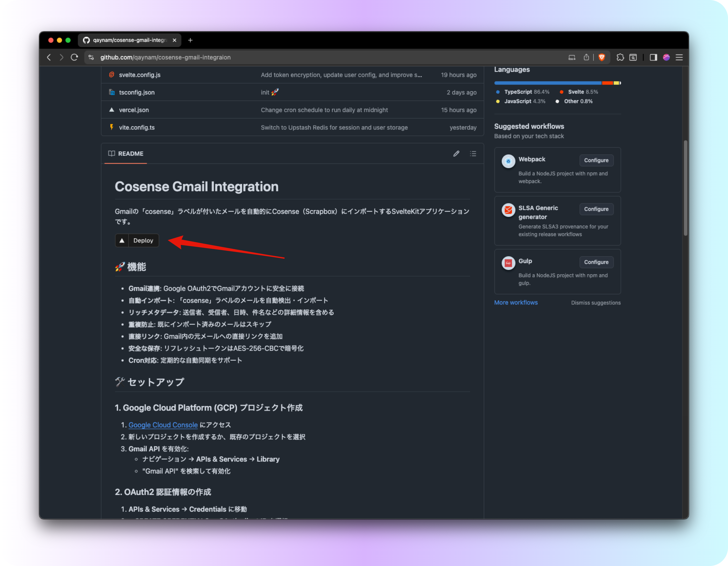The image size is (728, 566).
Task: Edit README with the pencil icon
Action: tap(456, 154)
